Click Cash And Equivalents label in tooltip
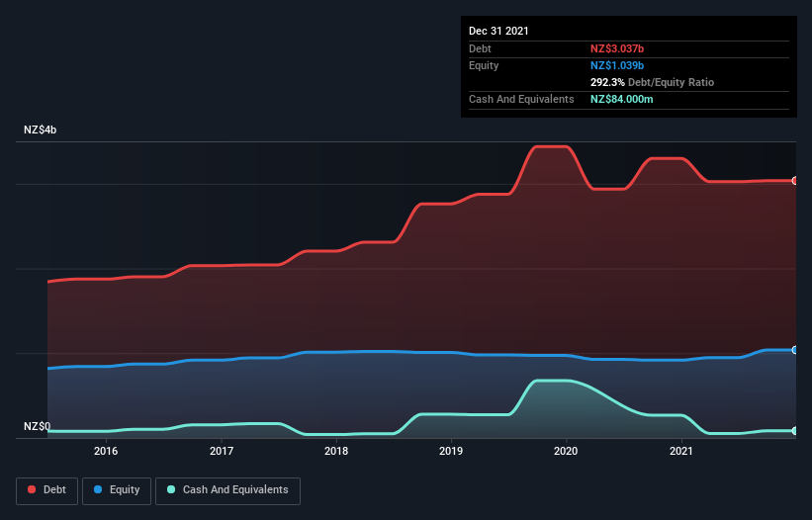The image size is (812, 520). click(521, 99)
